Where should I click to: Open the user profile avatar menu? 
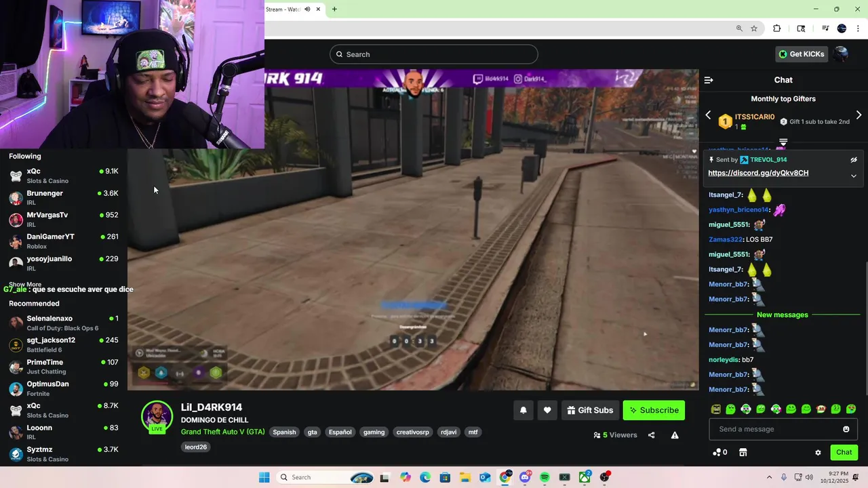pos(841,54)
